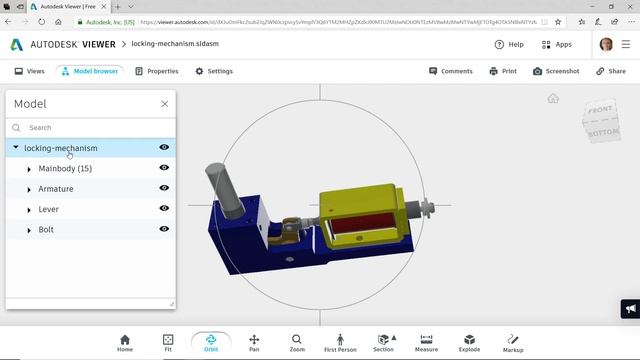Select the Bolt tree item
640x360 pixels.
[x=46, y=230]
